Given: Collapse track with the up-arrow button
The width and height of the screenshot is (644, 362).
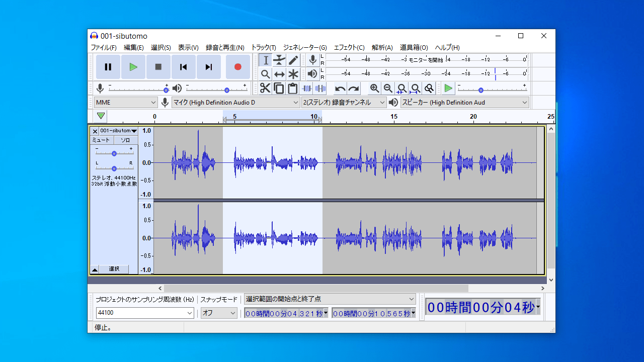Looking at the screenshot, I should tap(95, 269).
